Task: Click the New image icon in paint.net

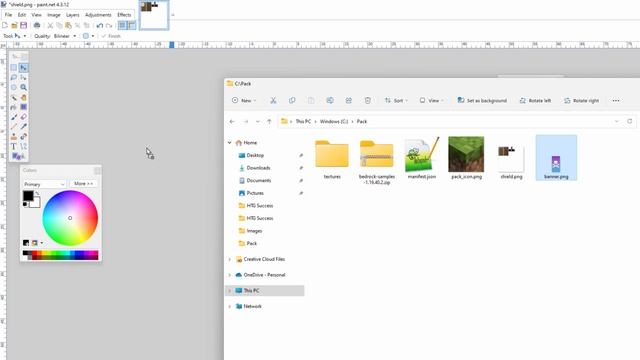Action: click(5, 25)
